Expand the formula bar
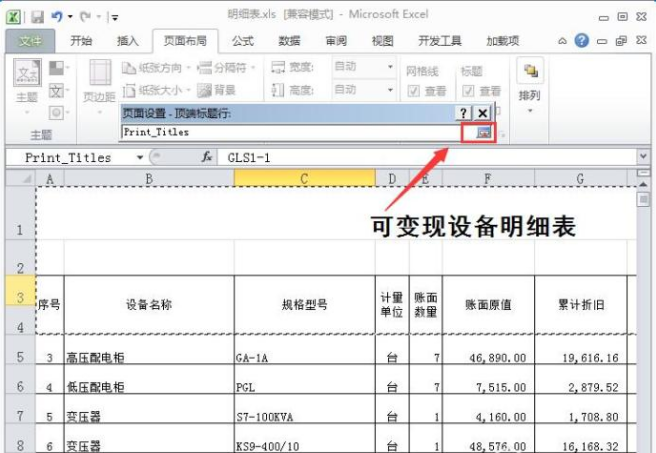 point(643,157)
